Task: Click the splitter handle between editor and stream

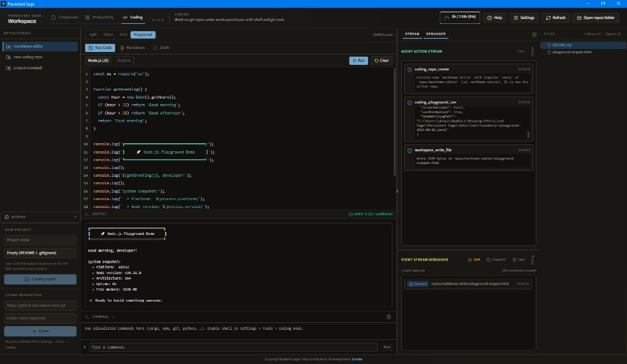Action: point(397,191)
